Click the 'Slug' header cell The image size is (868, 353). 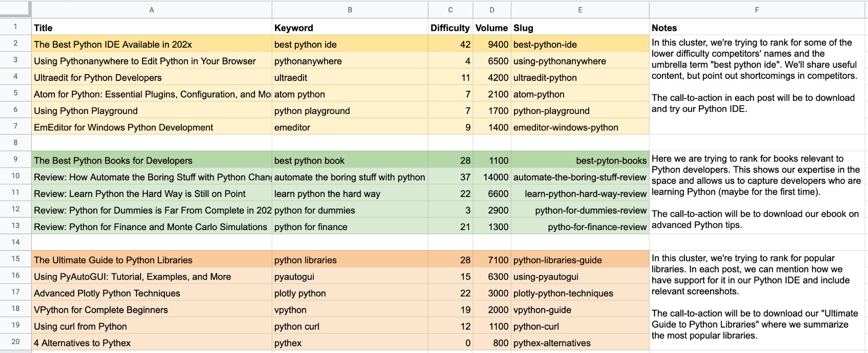pyautogui.click(x=580, y=27)
